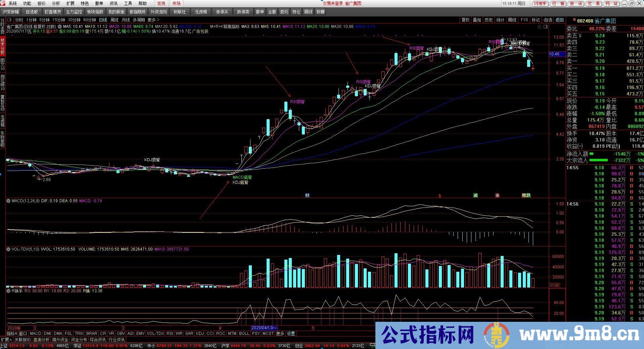Toggle 复权 price adjustment mode
The height and width of the screenshot is (349, 644).
point(465,20)
